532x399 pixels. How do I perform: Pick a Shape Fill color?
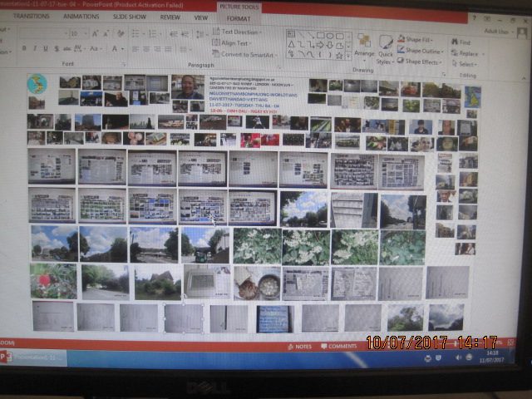[416, 39]
